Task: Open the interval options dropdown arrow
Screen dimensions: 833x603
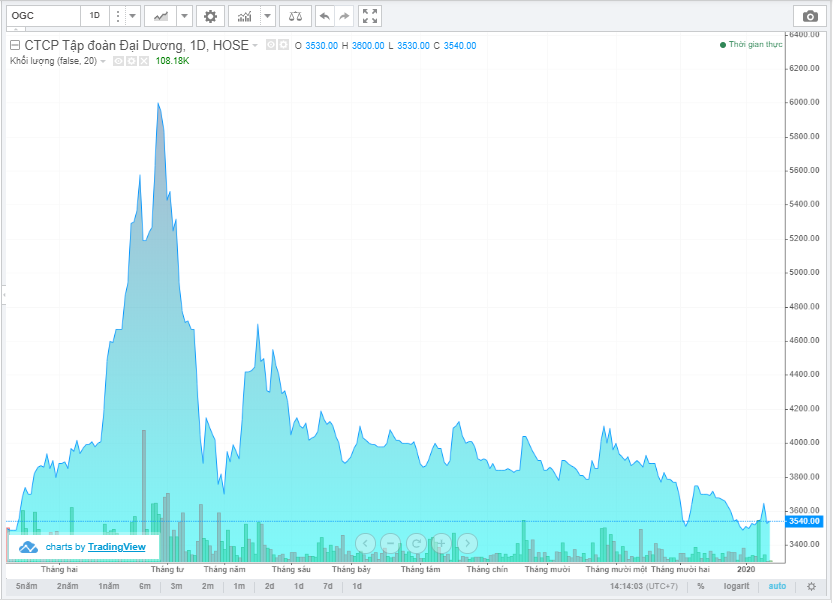Action: (x=132, y=16)
